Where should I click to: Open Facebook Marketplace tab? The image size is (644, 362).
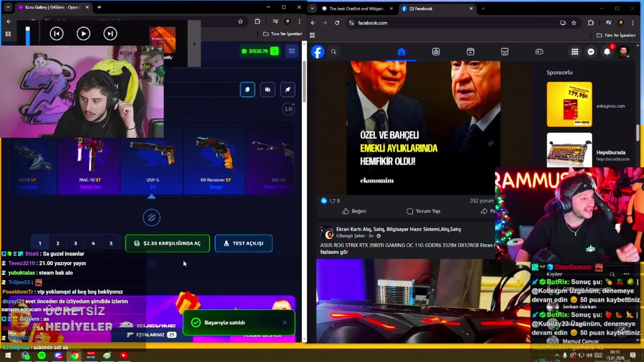(505, 52)
